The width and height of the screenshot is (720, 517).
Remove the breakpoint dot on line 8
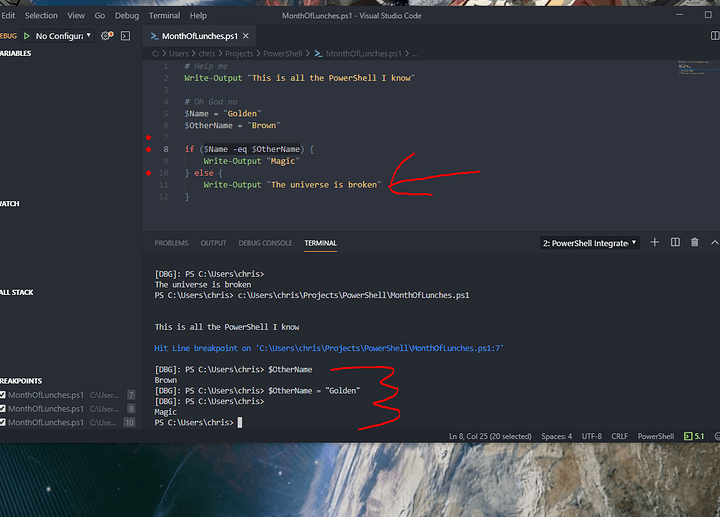click(148, 149)
